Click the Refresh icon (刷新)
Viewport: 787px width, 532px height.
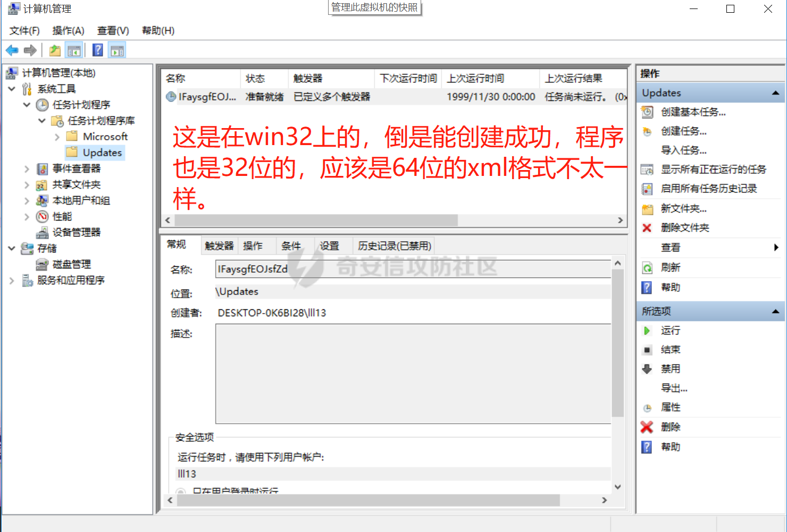coord(647,268)
